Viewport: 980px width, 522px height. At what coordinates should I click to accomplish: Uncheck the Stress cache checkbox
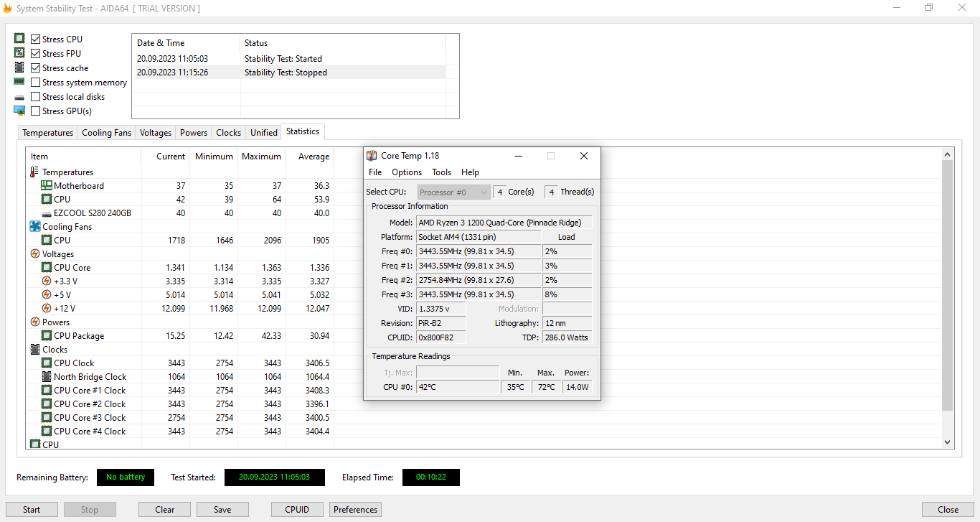(x=36, y=68)
